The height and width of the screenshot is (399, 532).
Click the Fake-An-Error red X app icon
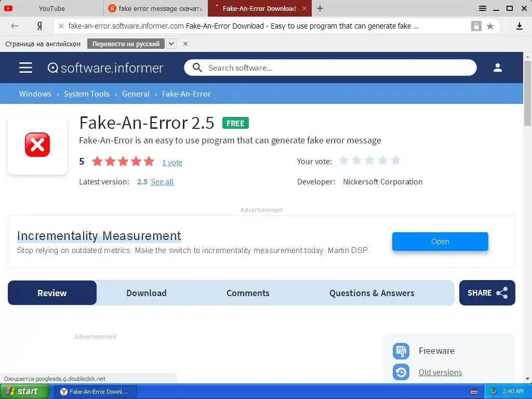pos(37,145)
